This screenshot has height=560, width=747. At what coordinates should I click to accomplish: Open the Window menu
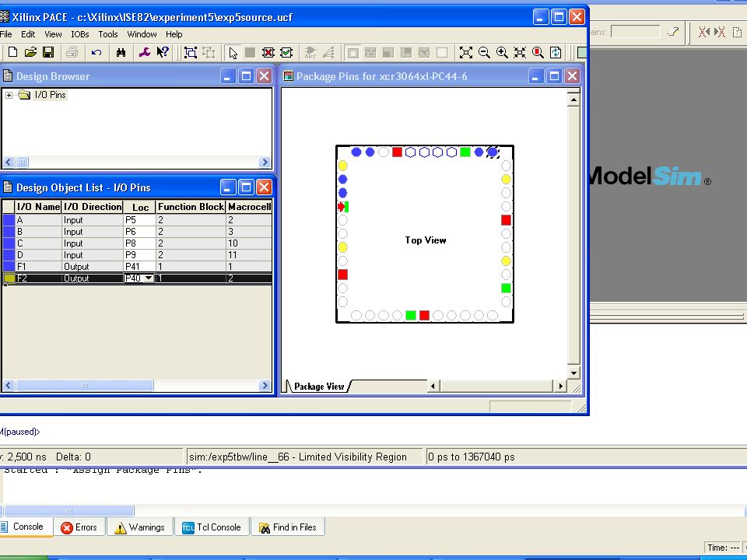[x=142, y=34]
